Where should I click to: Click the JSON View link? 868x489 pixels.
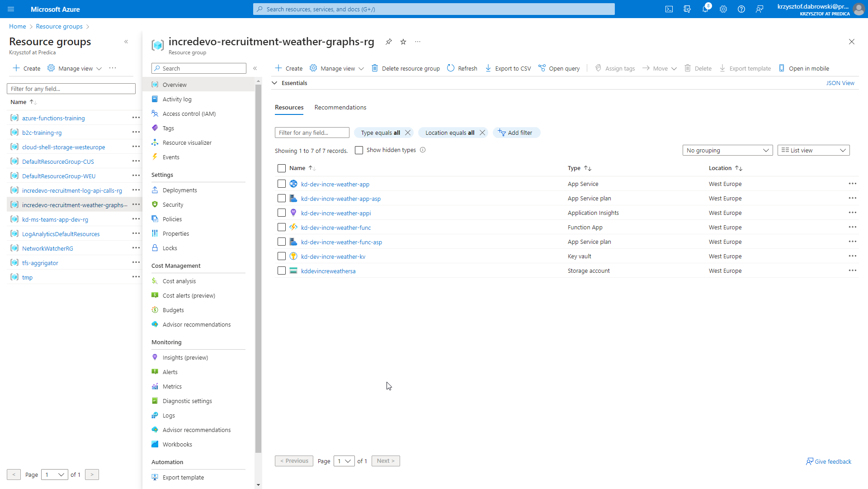tap(840, 83)
